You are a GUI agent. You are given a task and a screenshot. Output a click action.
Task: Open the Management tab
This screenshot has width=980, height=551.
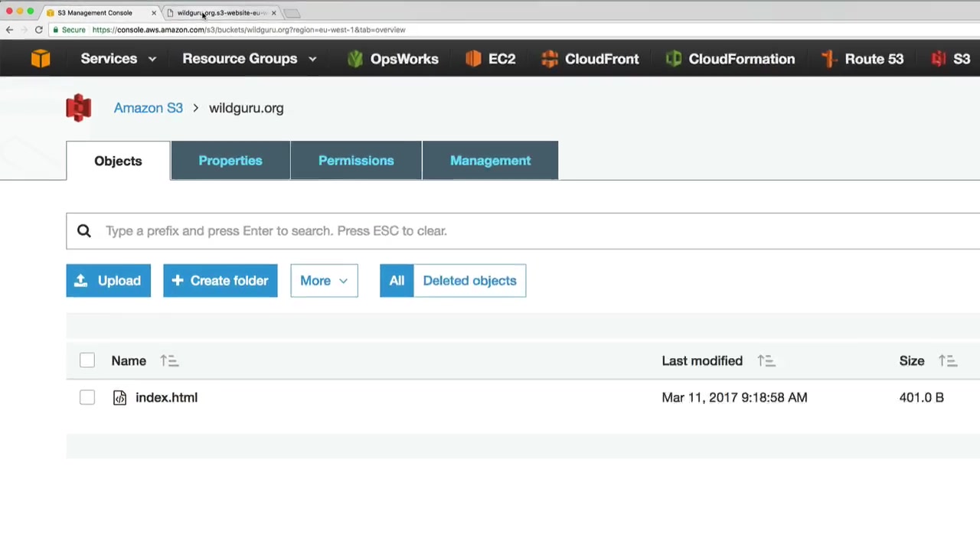click(x=490, y=161)
